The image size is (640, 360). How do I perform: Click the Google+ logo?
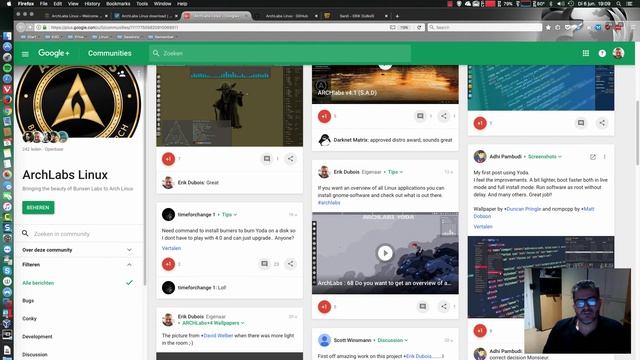pos(54,53)
